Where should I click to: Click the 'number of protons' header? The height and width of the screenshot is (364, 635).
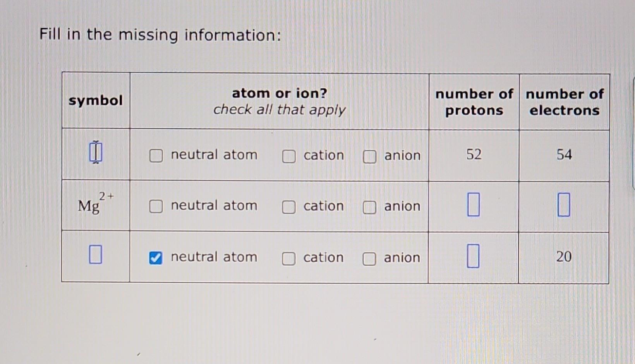(x=474, y=102)
